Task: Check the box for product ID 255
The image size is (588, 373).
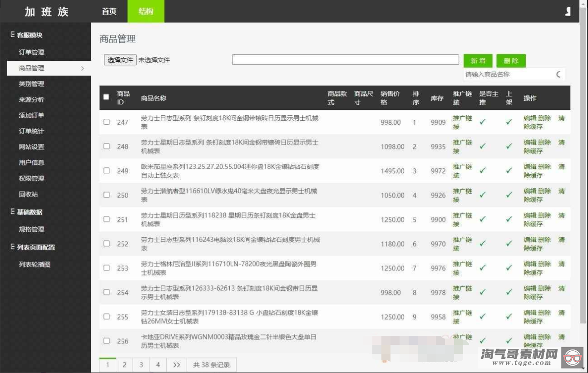Action: (106, 316)
